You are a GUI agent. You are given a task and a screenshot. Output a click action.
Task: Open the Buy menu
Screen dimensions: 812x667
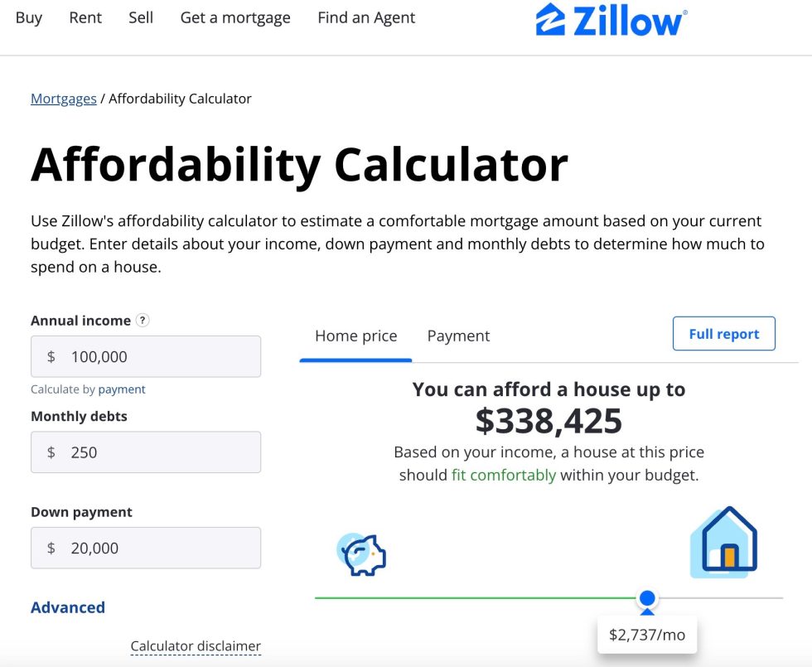tap(29, 17)
